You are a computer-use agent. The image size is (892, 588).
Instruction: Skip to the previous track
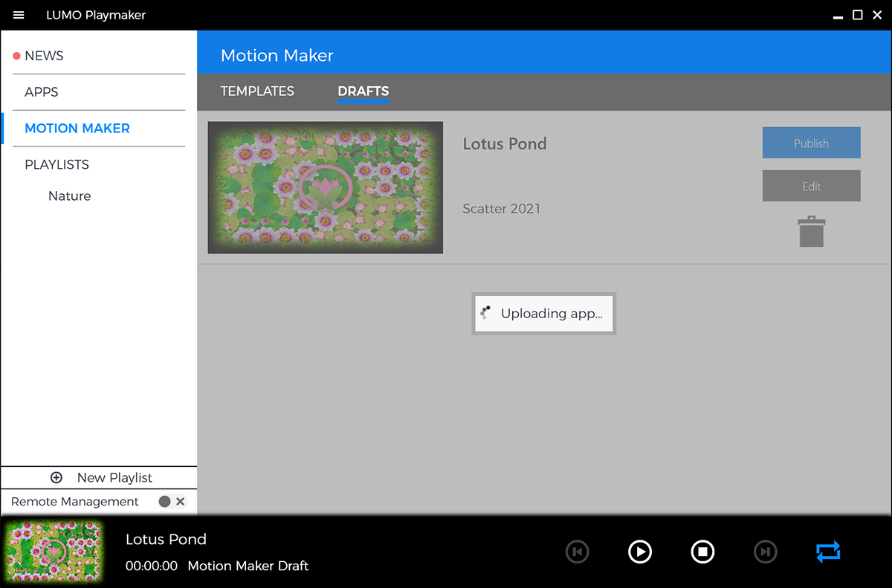click(577, 552)
